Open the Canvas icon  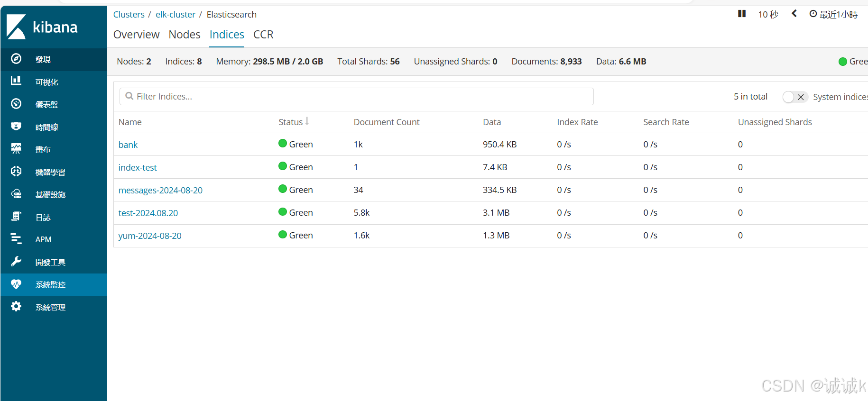(x=16, y=149)
